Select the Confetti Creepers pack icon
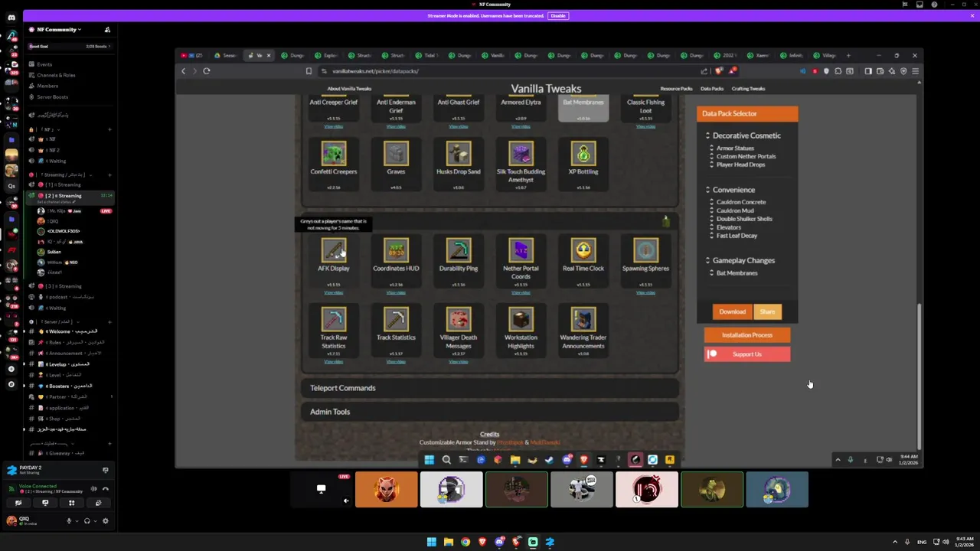The width and height of the screenshot is (980, 551). click(x=334, y=154)
